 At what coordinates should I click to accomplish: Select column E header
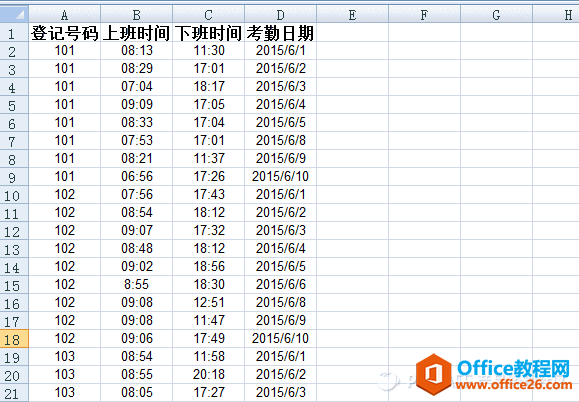click(352, 14)
